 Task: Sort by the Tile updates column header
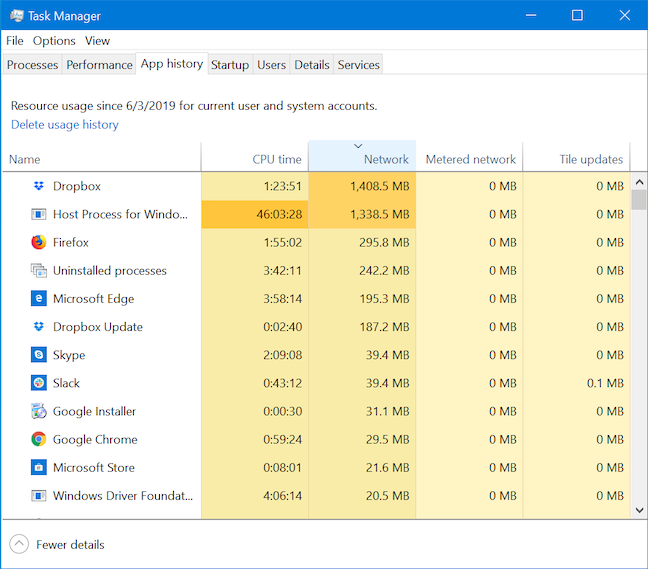click(577, 157)
